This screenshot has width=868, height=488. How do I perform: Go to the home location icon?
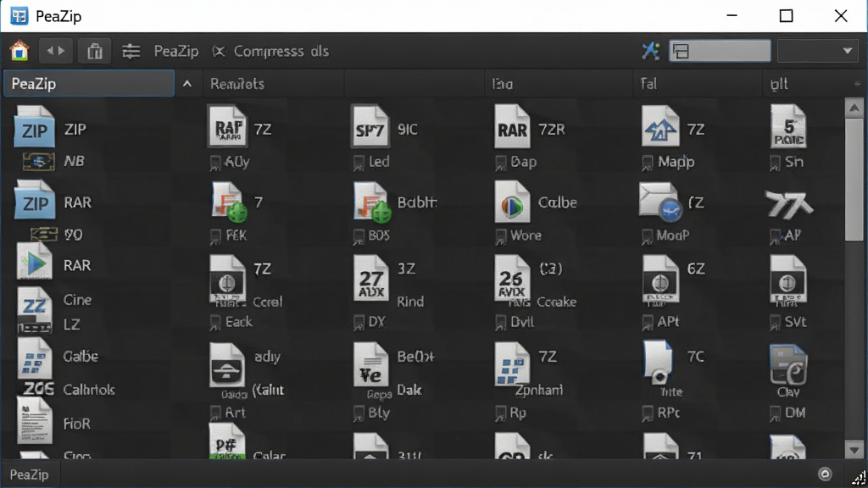click(19, 51)
